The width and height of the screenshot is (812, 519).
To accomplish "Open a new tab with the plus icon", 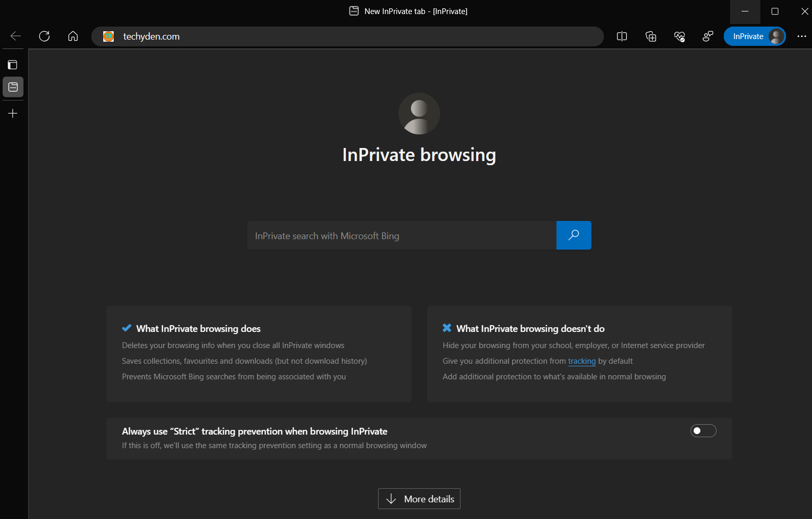I will point(13,113).
